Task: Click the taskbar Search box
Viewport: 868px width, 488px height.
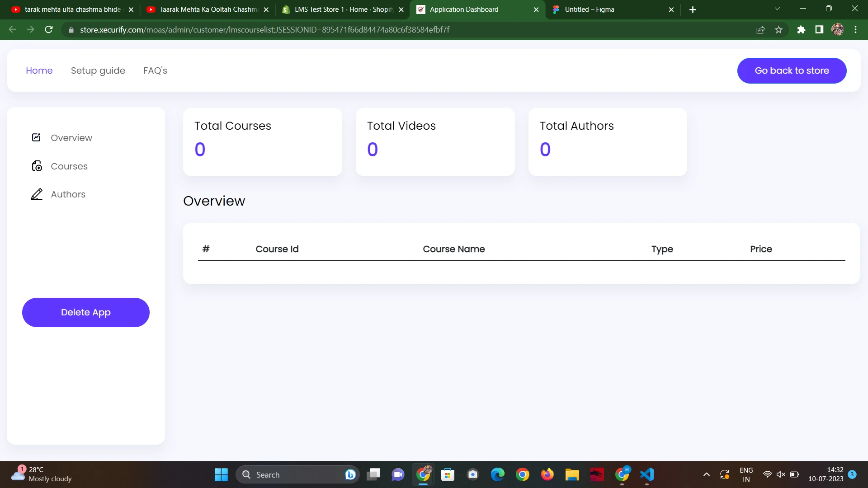Action: pyautogui.click(x=297, y=474)
